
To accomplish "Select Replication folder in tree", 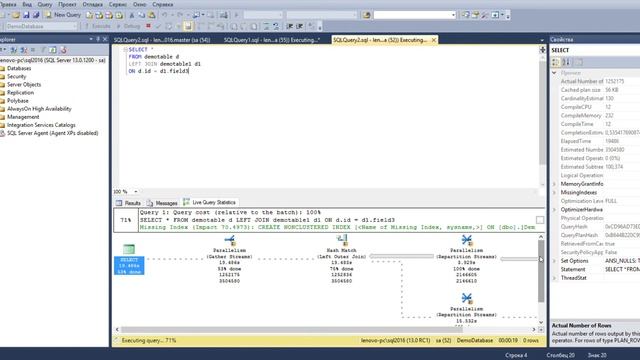I will click(x=20, y=93).
